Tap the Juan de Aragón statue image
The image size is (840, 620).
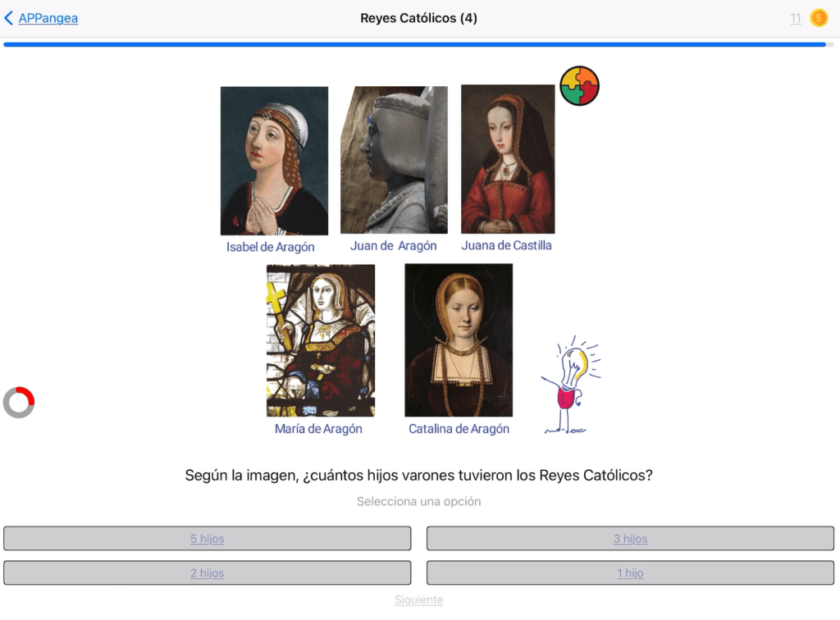pyautogui.click(x=394, y=160)
